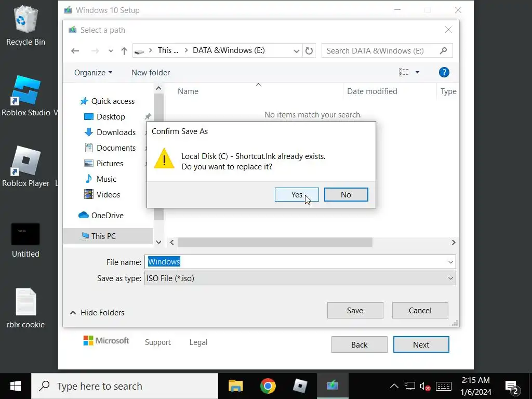The width and height of the screenshot is (532, 399).
Task: Open File Explorer from the taskbar
Action: tap(235, 386)
